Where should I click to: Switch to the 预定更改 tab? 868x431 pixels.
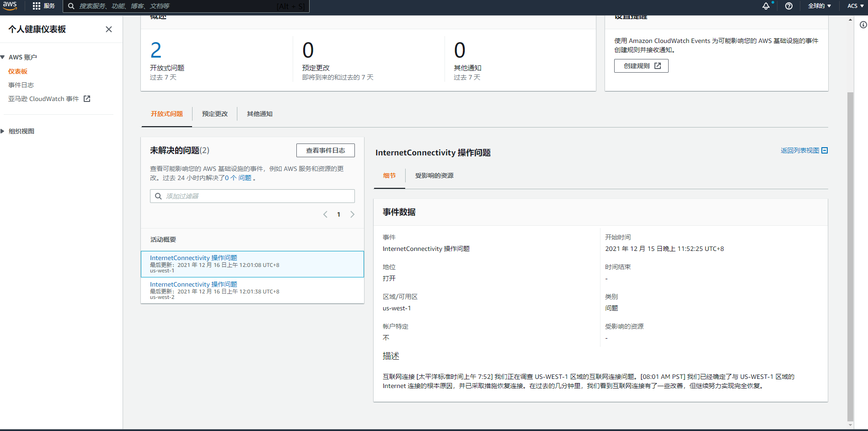click(x=214, y=114)
